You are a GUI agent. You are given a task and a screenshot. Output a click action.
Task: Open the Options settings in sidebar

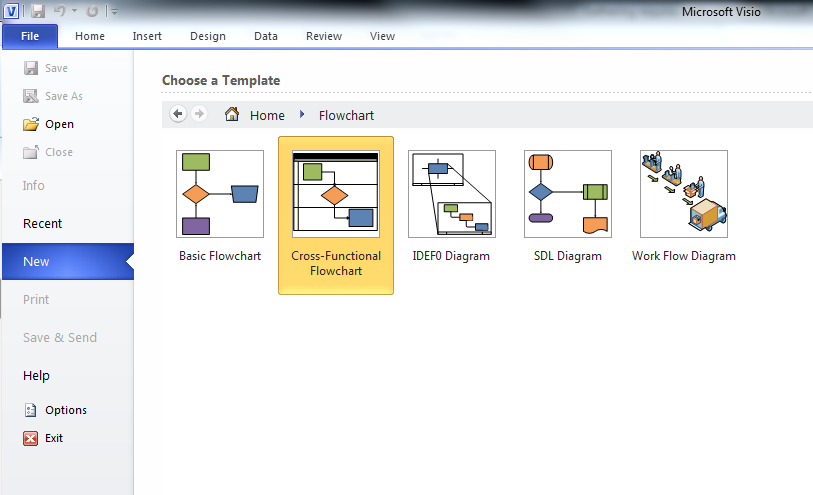tap(65, 410)
